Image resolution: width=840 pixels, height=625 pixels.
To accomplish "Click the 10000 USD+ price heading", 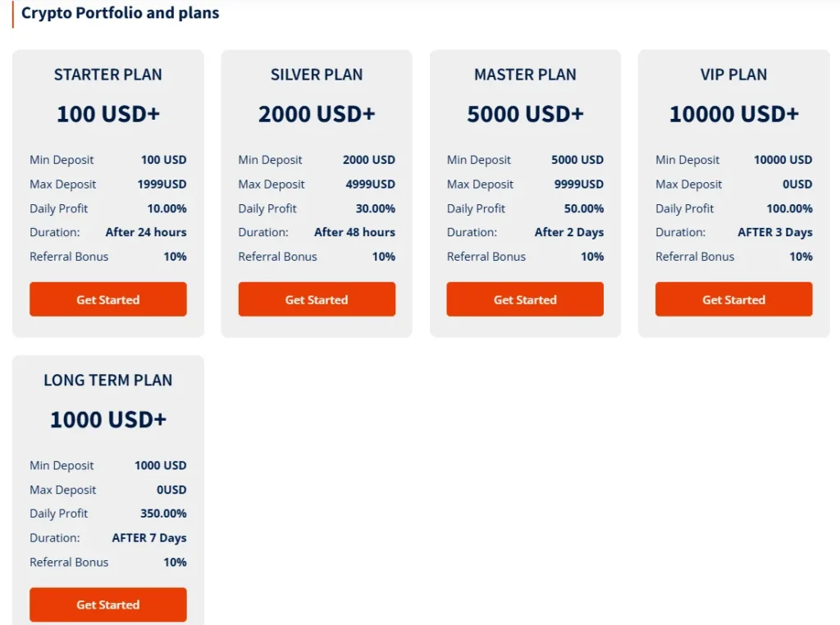I will point(733,114).
